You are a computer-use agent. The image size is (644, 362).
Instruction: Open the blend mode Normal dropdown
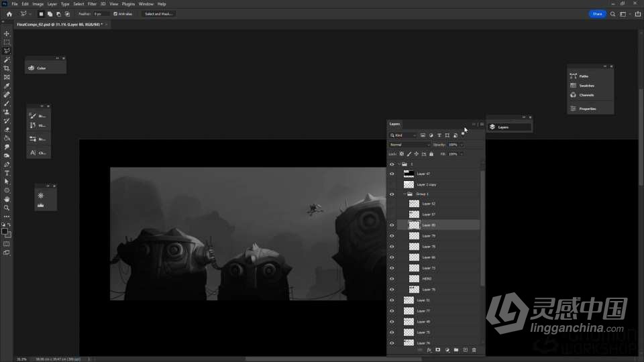[409, 145]
